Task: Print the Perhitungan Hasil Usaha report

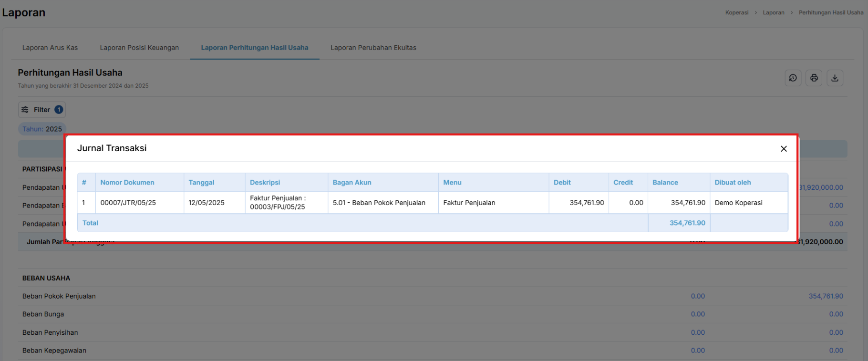Action: tap(814, 78)
